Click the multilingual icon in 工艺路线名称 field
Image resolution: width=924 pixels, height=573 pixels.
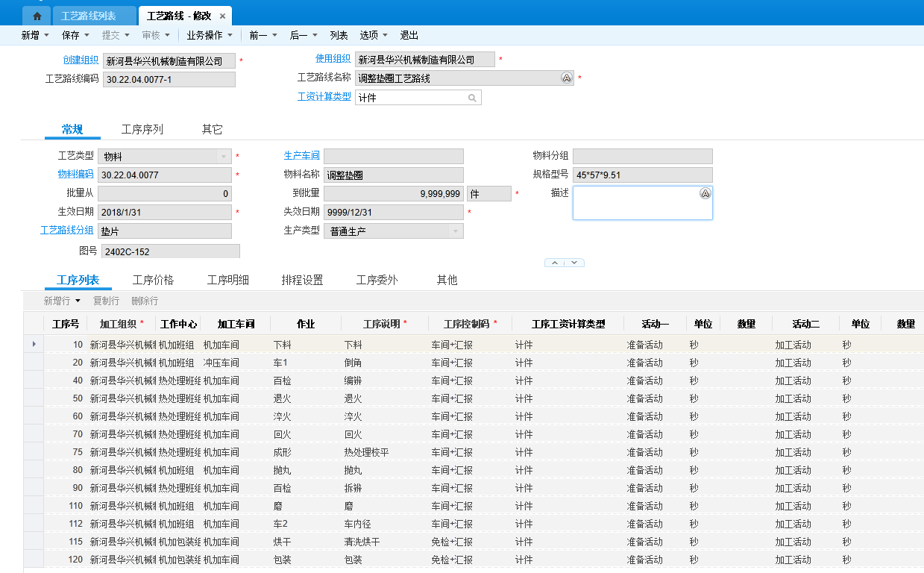(x=566, y=78)
